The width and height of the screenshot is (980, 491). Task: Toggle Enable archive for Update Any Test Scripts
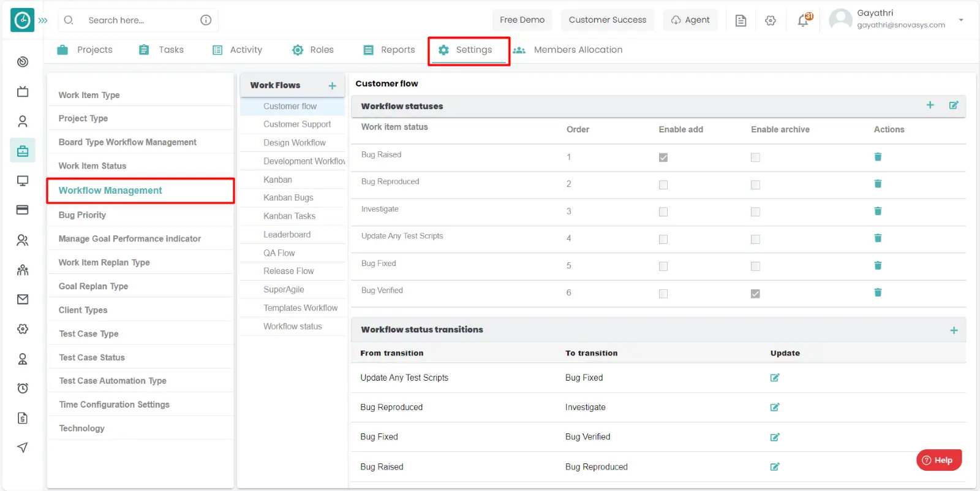(x=755, y=239)
